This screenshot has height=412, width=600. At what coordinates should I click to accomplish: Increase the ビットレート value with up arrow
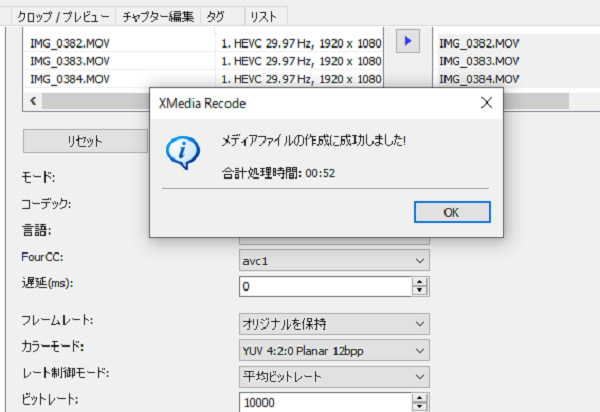(420, 398)
